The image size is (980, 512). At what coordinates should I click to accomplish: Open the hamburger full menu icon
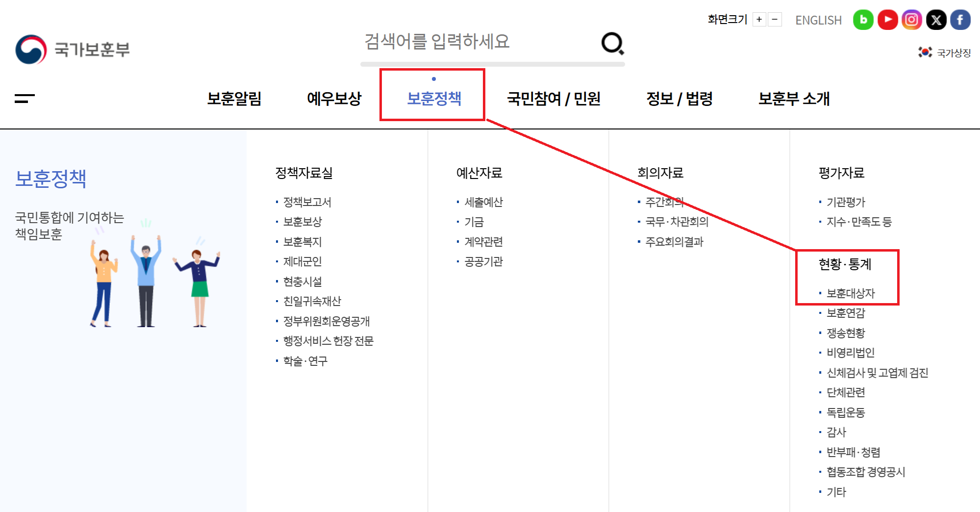pyautogui.click(x=25, y=99)
